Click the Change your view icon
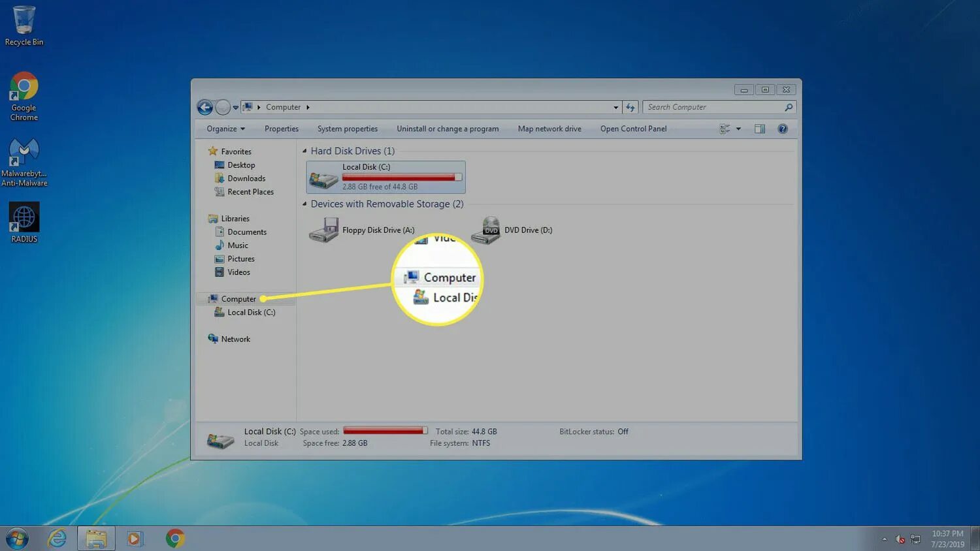980x551 pixels. point(725,129)
